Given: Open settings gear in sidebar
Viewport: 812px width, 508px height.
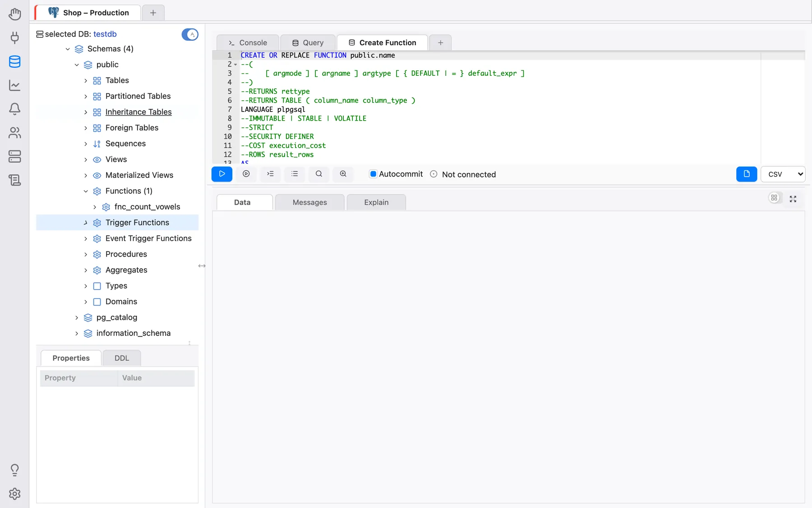Looking at the screenshot, I should 14,494.
